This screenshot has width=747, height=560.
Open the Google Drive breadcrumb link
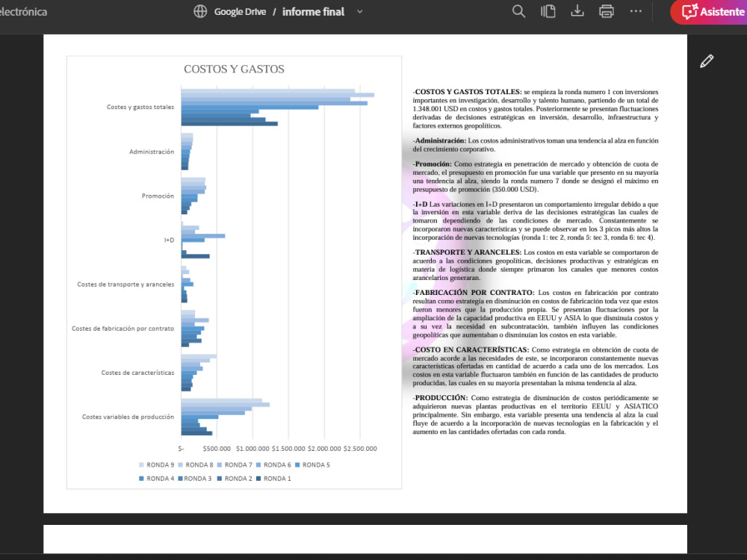[240, 11]
